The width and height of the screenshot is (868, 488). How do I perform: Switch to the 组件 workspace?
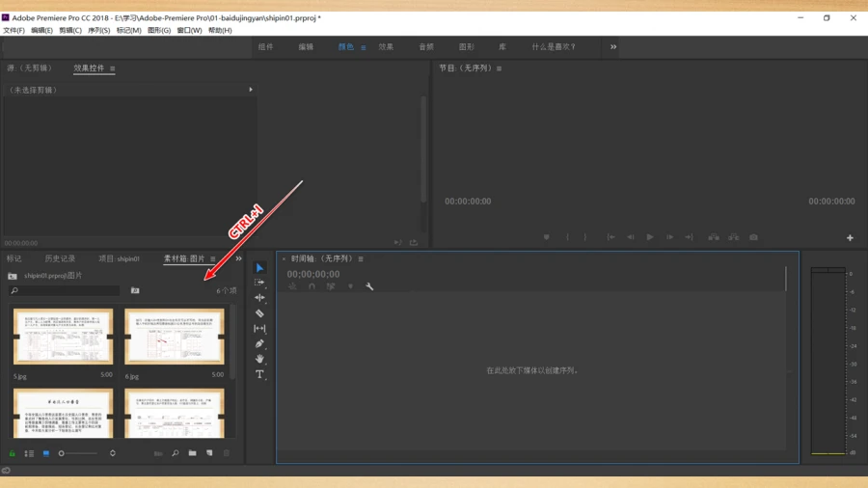tap(266, 47)
